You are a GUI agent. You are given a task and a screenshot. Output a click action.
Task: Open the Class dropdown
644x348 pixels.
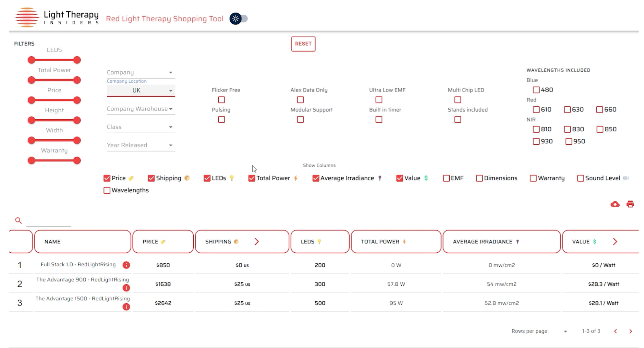point(141,127)
